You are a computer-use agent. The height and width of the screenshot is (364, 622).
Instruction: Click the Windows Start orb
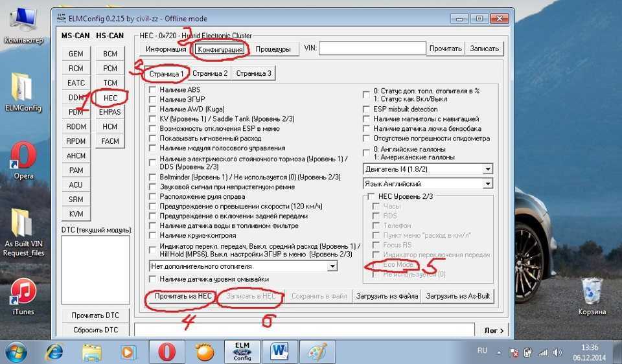(x=16, y=352)
